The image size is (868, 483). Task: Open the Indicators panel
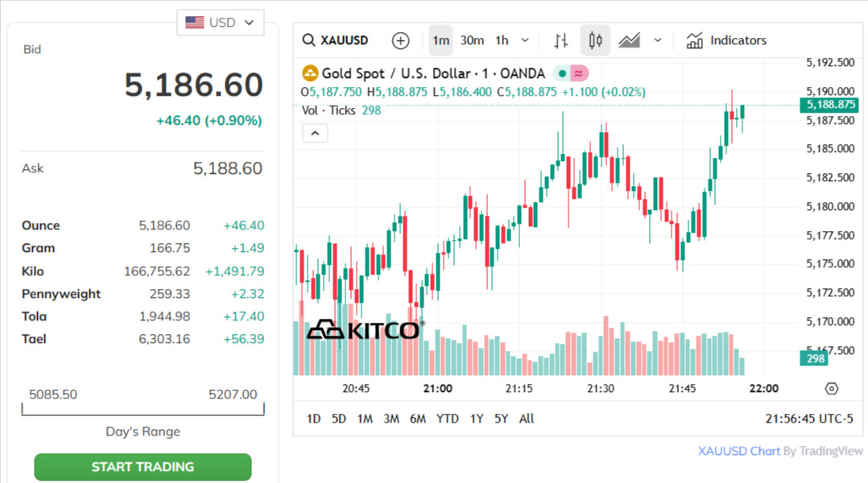[726, 40]
